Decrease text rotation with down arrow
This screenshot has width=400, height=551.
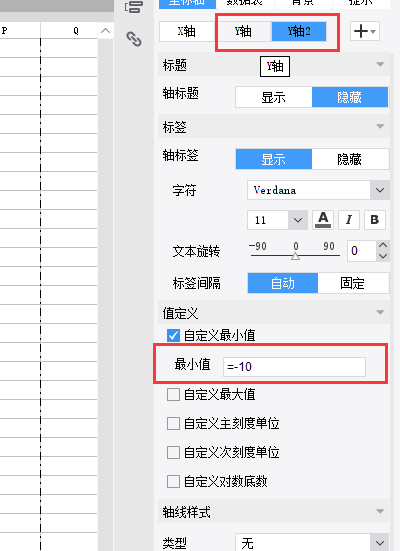[383, 256]
